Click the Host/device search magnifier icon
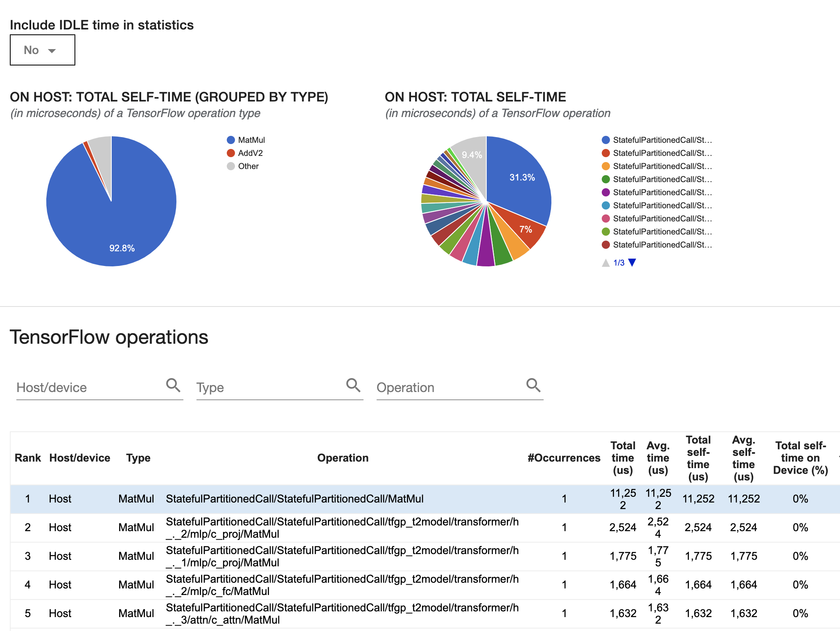The height and width of the screenshot is (631, 840). coord(173,385)
